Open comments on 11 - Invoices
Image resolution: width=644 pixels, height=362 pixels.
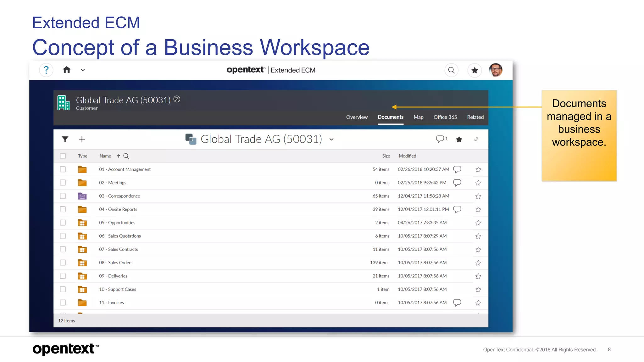(457, 303)
